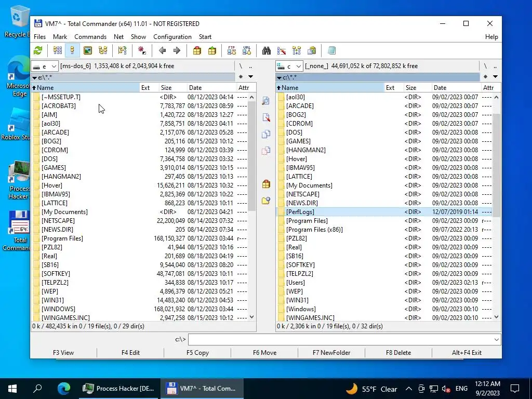Click Pack icon on the middle vertical bar
The width and height of the screenshot is (532, 399).
266,184
